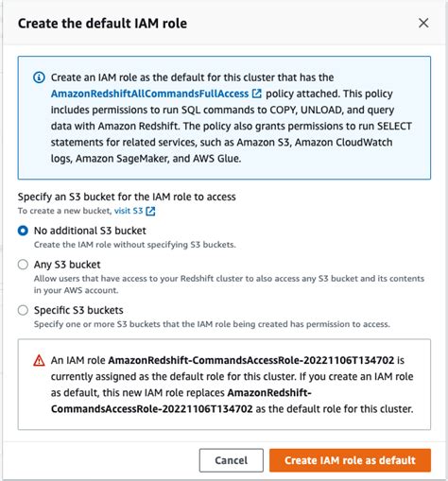Open the AmazonRedshiftAllCommandsFullAccess policy link
448x481 pixels.
(149, 94)
